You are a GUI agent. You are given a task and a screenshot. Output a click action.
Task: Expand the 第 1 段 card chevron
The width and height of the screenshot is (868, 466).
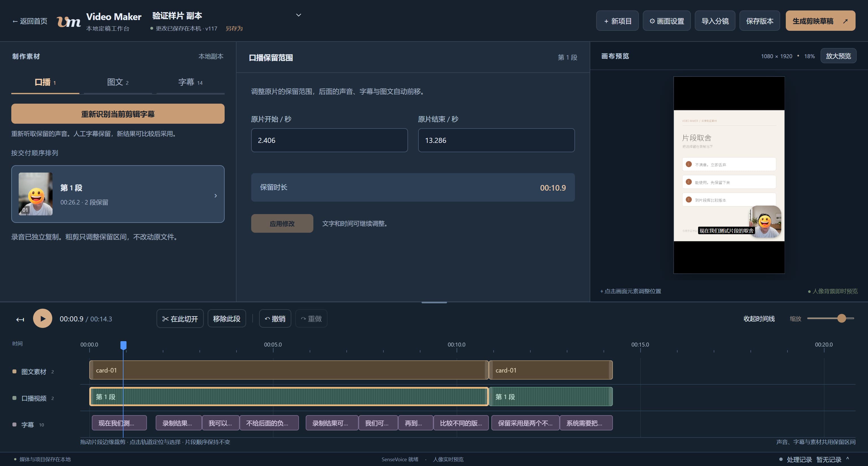(x=216, y=196)
